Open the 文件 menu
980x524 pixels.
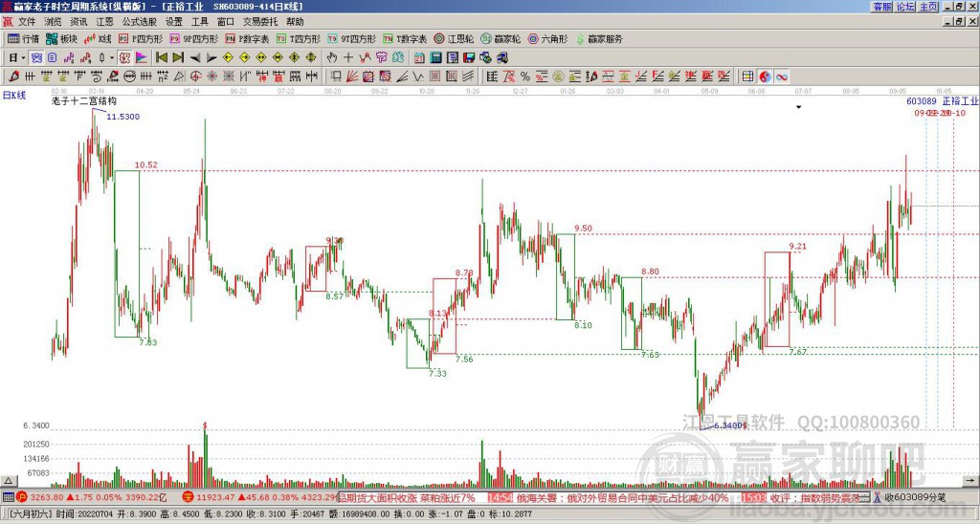[x=27, y=22]
